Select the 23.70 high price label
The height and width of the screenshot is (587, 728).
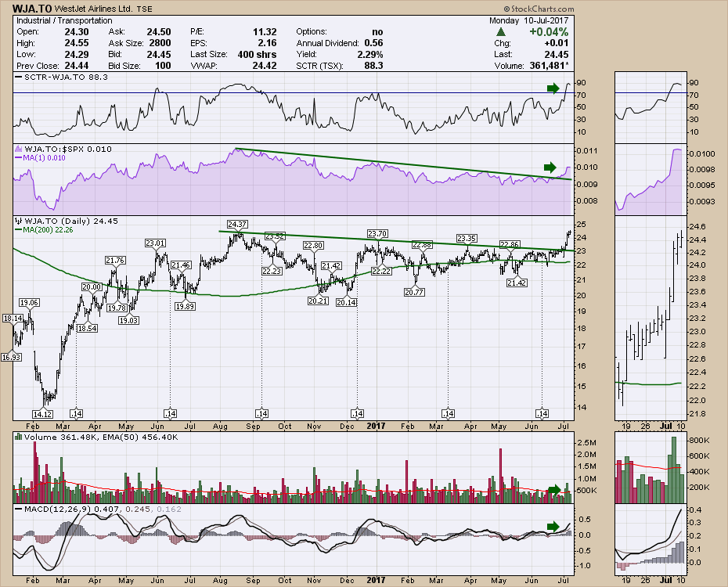(377, 233)
